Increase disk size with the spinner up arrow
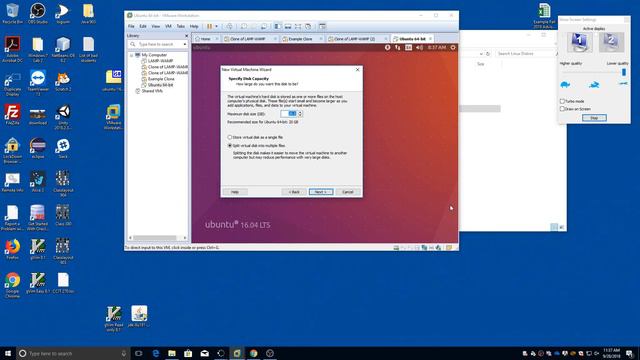The width and height of the screenshot is (640, 360). pyautogui.click(x=300, y=112)
